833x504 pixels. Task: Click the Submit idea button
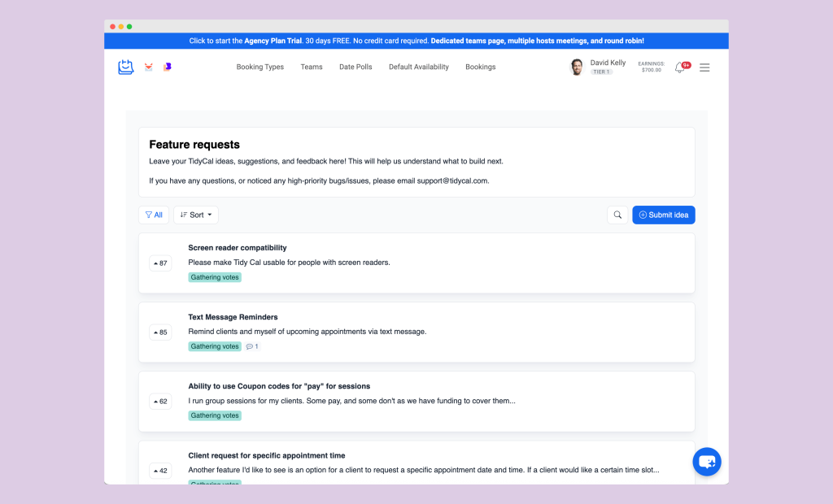point(663,215)
